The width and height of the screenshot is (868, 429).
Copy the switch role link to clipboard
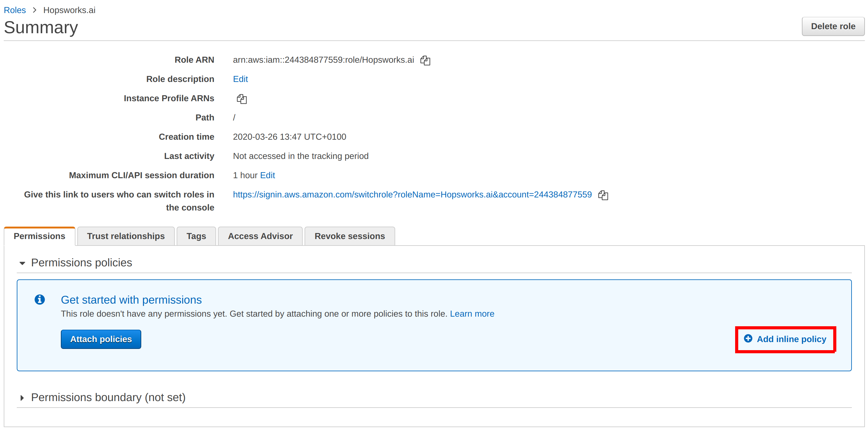603,195
